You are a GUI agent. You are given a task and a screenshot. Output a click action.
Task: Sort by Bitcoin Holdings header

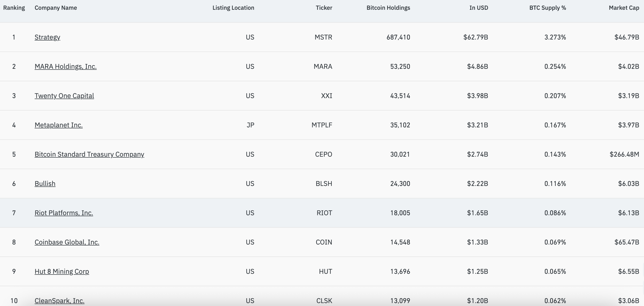coord(388,8)
